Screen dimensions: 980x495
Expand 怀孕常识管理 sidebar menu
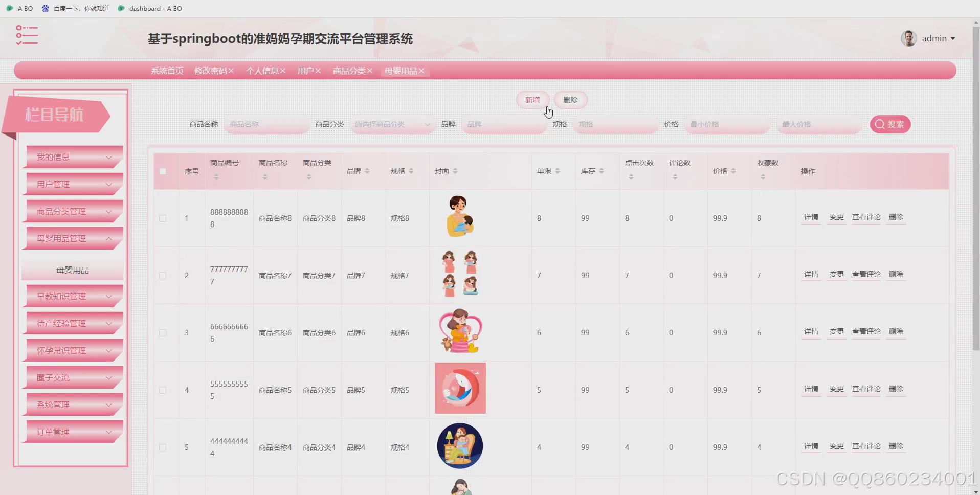click(72, 350)
